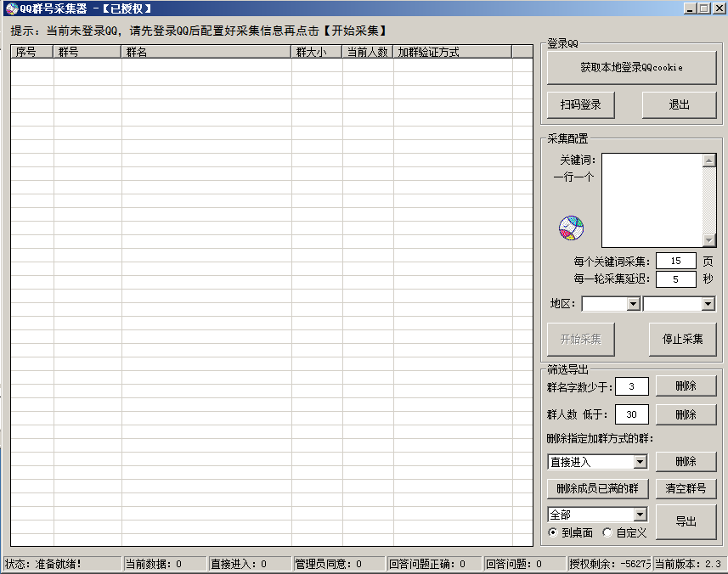Click the 当前版本: 2.3 status entry
Image resolution: width=728 pixels, height=574 pixels.
tap(688, 564)
